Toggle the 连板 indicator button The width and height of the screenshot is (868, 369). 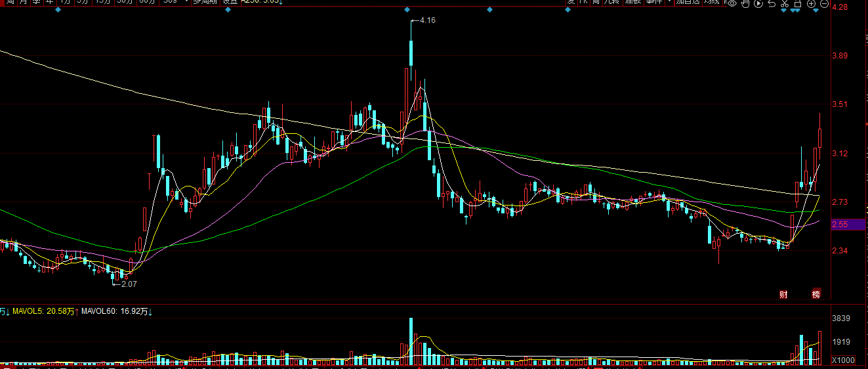[x=633, y=3]
